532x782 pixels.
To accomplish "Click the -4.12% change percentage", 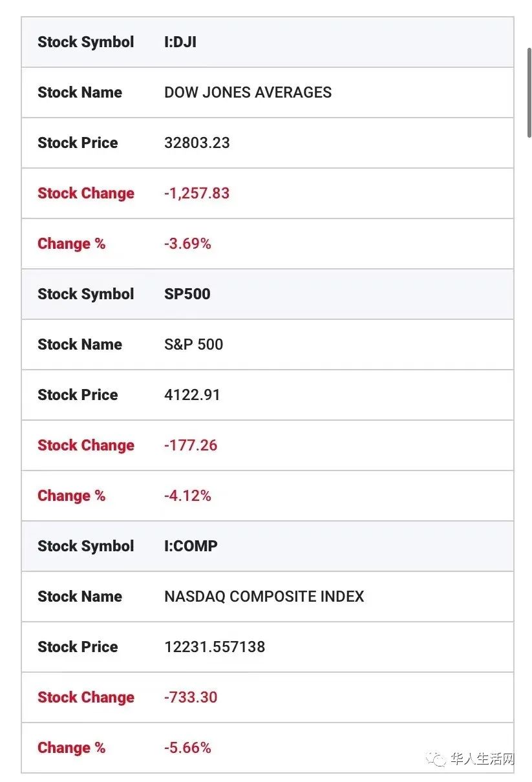I will coord(187,496).
